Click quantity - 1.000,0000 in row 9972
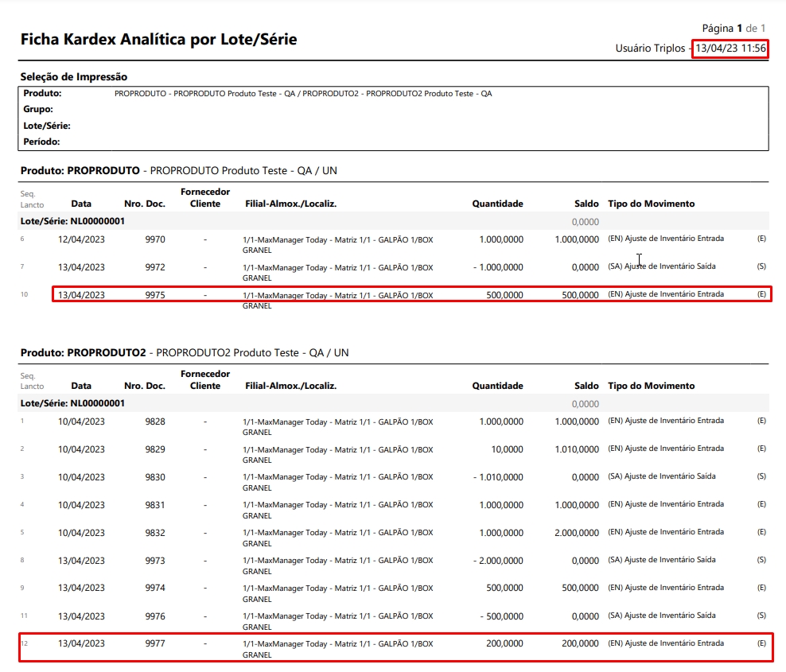The image size is (786, 672). 498,267
